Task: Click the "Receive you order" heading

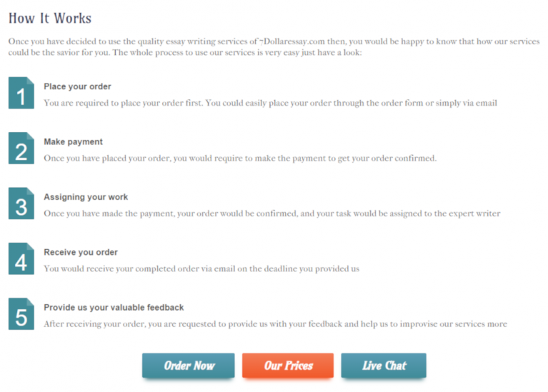Action: click(x=81, y=252)
